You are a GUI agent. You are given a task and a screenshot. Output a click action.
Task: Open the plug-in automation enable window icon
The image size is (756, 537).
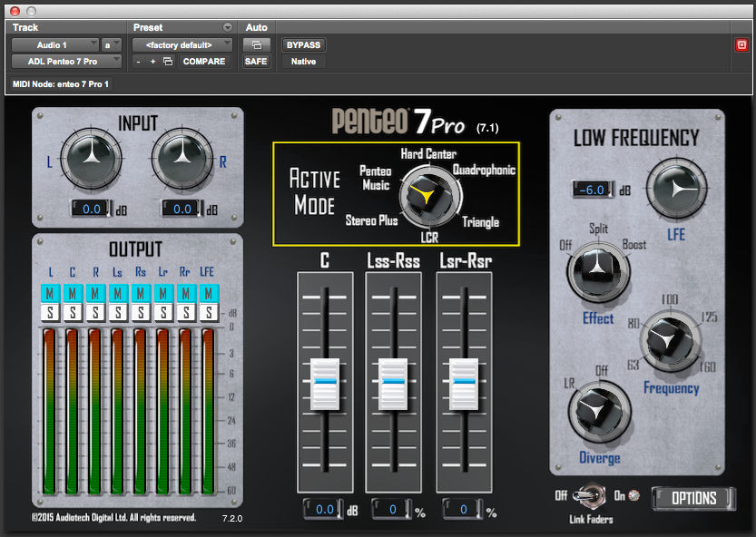coord(257,44)
